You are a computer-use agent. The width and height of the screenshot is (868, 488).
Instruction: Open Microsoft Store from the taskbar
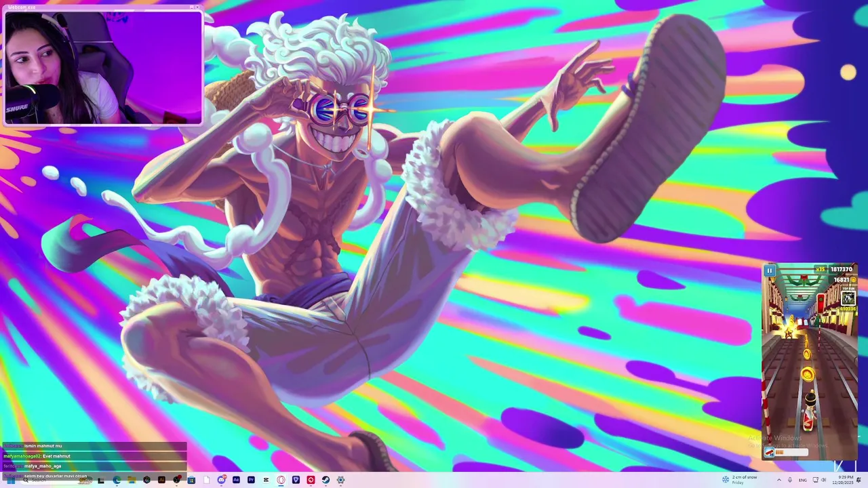coord(191,480)
